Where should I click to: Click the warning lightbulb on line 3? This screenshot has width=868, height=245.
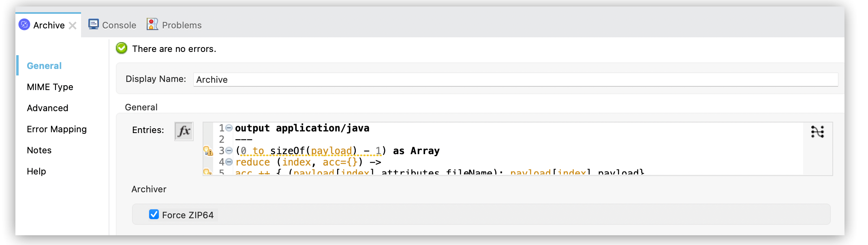click(x=208, y=151)
